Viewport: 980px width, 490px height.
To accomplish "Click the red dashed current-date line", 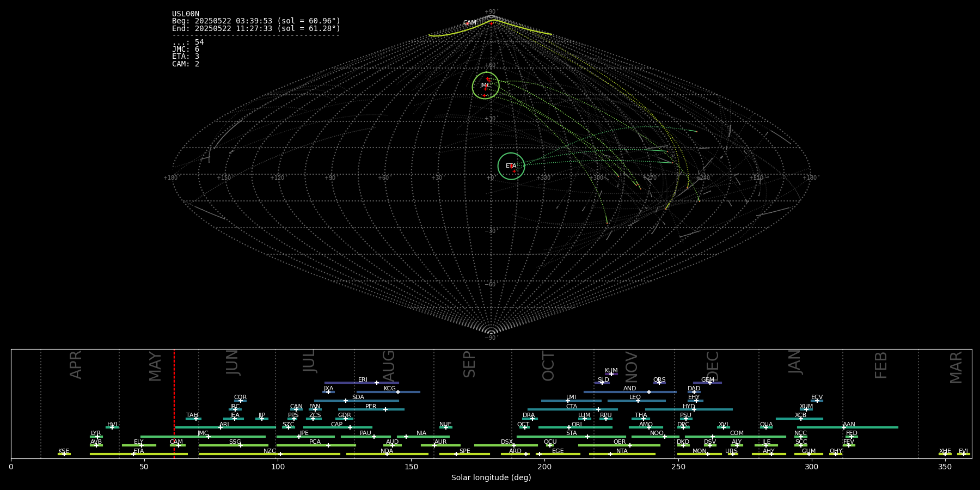I will point(174,403).
